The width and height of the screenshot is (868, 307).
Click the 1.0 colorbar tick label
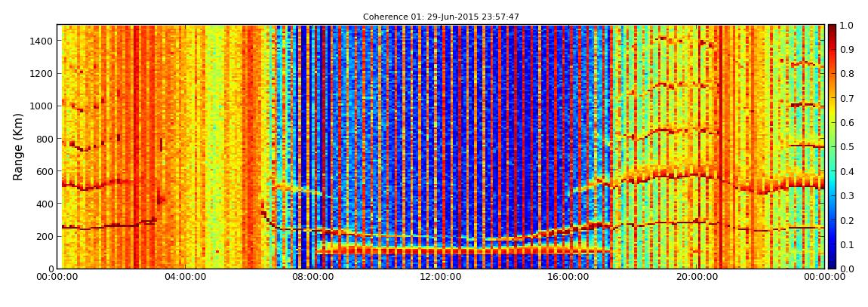click(x=846, y=26)
